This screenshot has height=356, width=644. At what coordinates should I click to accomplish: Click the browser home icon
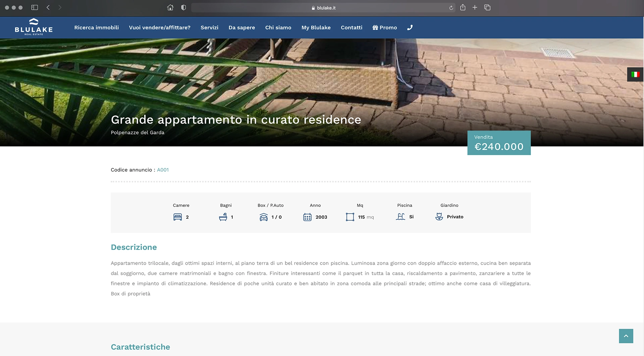pyautogui.click(x=170, y=7)
